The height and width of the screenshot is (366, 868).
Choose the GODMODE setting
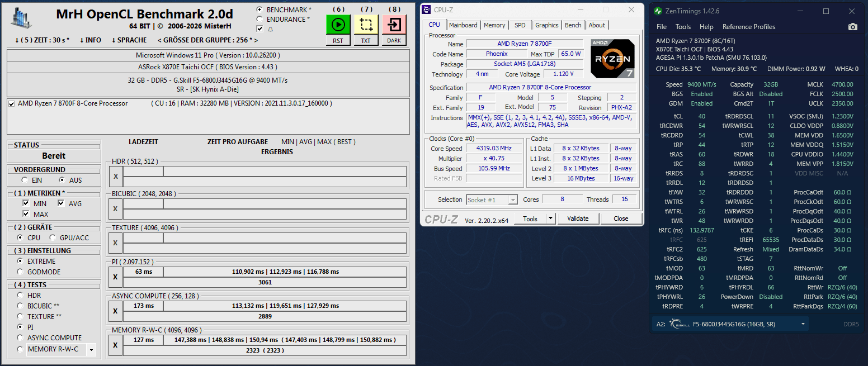tap(20, 272)
